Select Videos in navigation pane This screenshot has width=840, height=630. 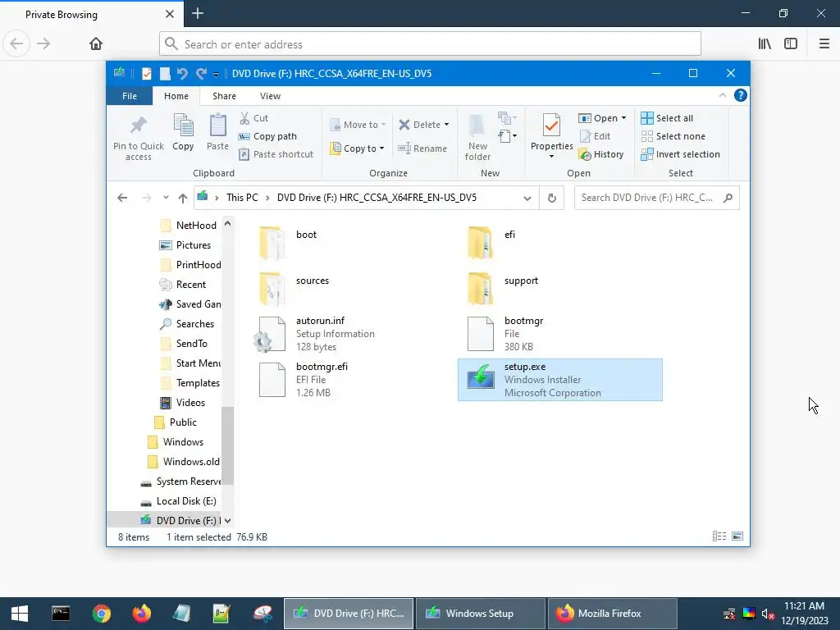(x=183, y=402)
